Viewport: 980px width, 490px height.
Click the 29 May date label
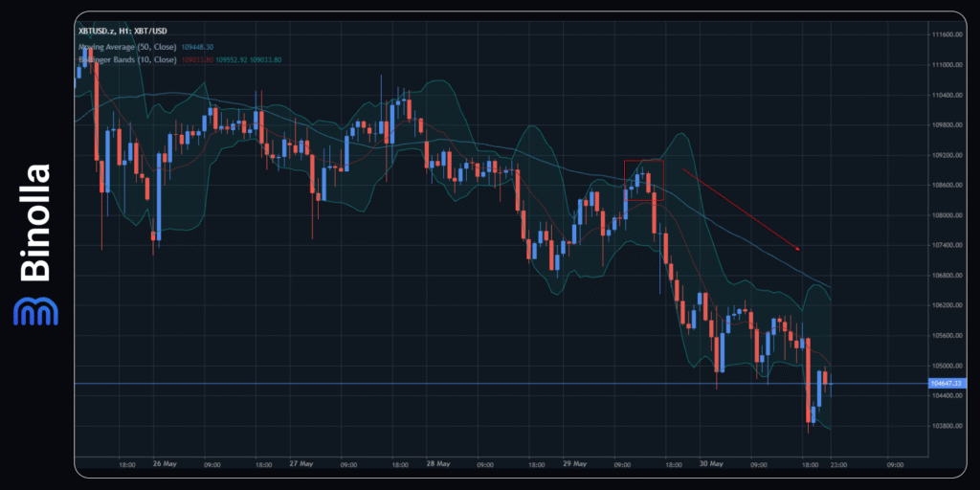(574, 464)
